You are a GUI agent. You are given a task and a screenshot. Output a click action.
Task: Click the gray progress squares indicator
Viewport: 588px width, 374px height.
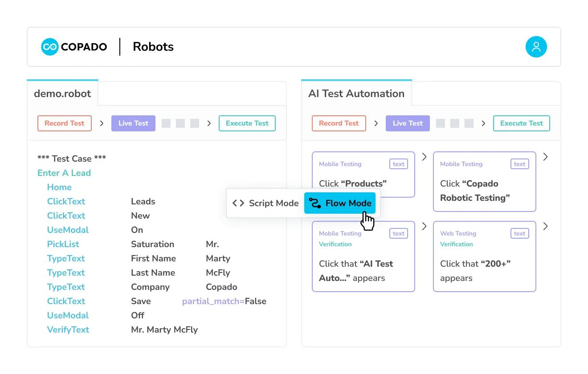tap(180, 123)
